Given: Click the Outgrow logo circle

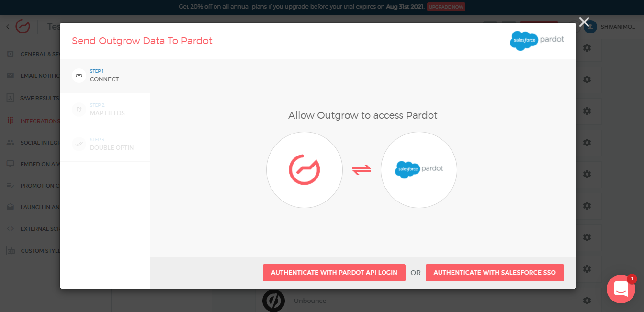Looking at the screenshot, I should click(x=305, y=170).
